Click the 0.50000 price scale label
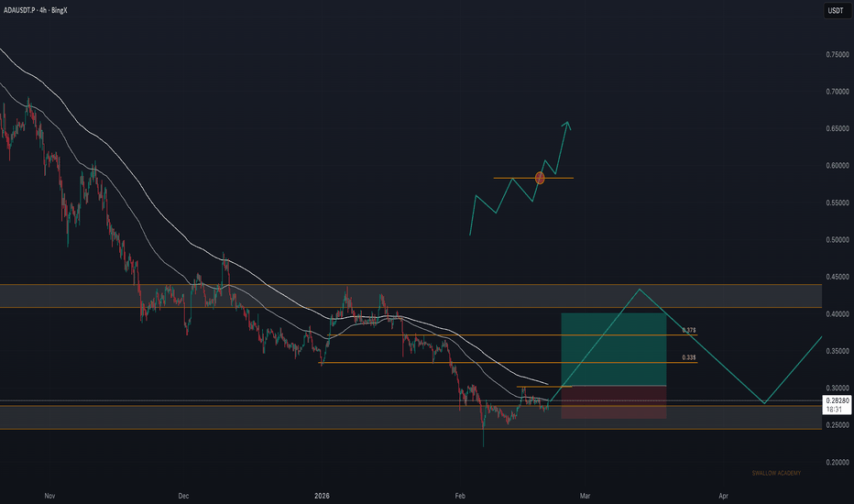This screenshot has width=854, height=504. [834, 240]
